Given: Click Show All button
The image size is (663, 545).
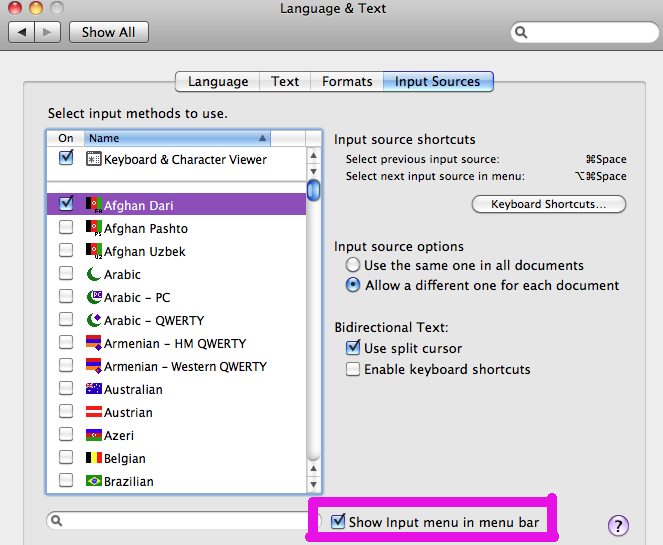Looking at the screenshot, I should (109, 32).
